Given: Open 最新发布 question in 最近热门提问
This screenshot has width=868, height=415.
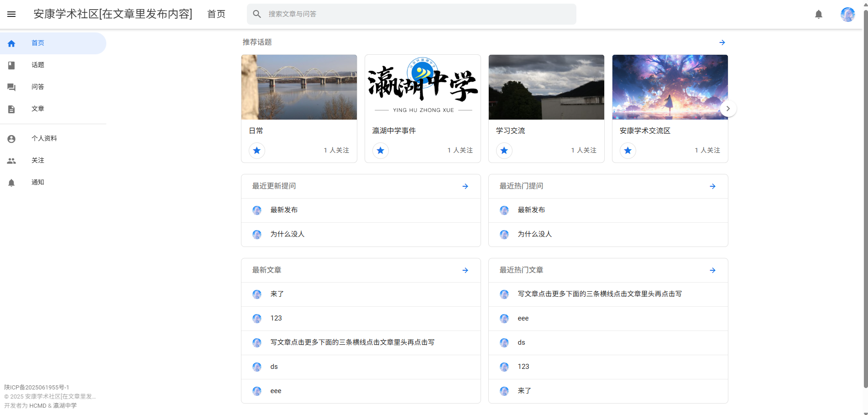Looking at the screenshot, I should click(608, 210).
